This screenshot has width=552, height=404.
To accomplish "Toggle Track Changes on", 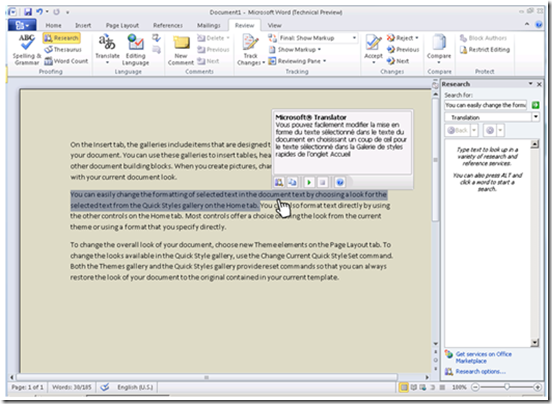I will [x=251, y=50].
